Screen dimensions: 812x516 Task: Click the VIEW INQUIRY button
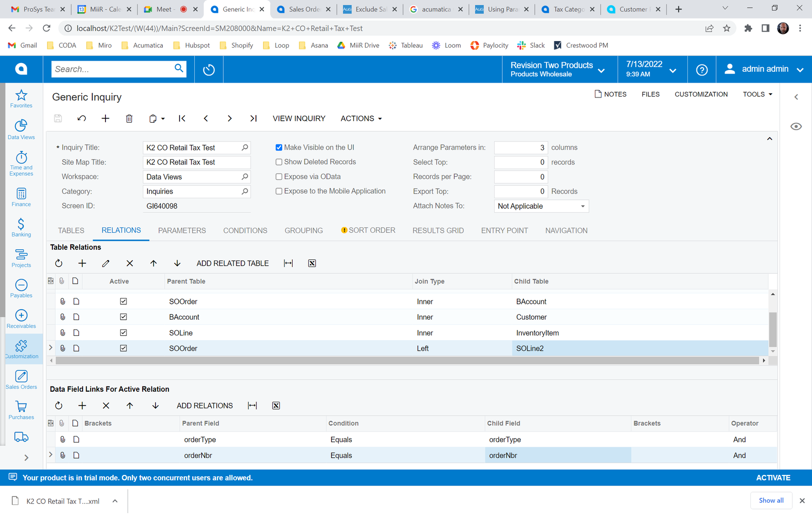(x=299, y=118)
